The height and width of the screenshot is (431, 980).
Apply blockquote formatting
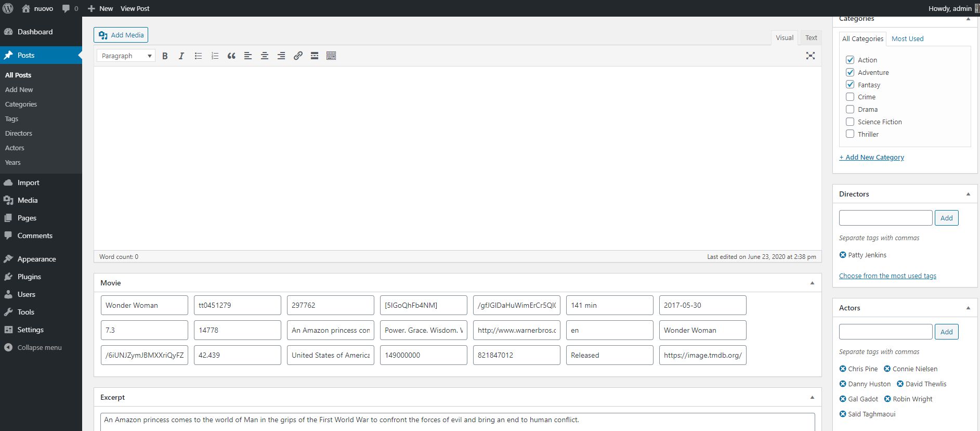[231, 56]
